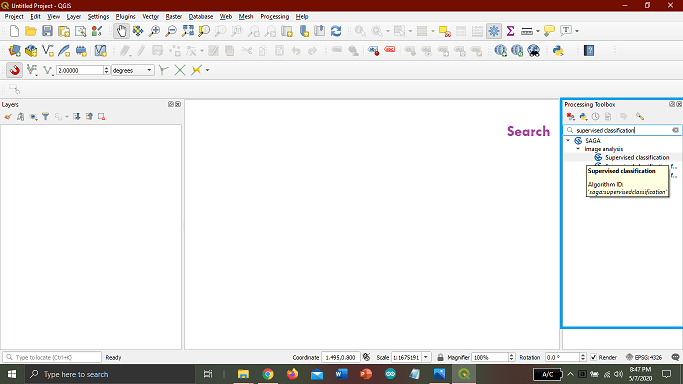Open the Processing menu
Image resolution: width=683 pixels, height=384 pixels.
pos(274,17)
